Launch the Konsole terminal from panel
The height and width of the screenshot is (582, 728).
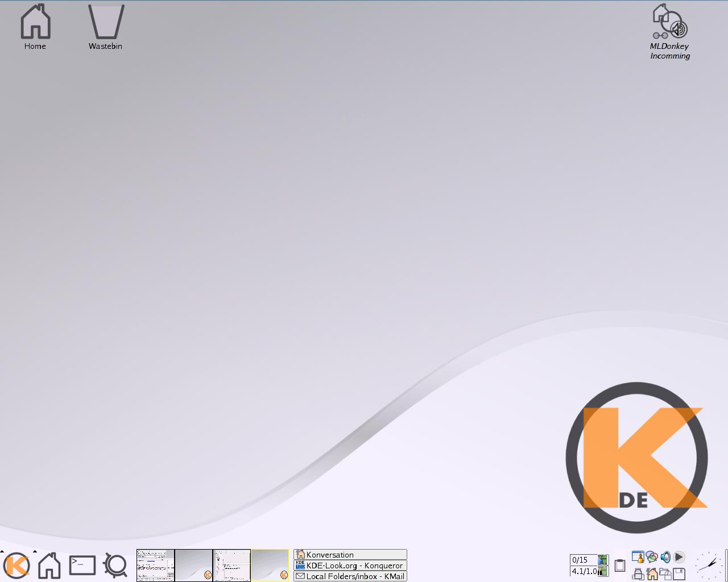coord(82,565)
